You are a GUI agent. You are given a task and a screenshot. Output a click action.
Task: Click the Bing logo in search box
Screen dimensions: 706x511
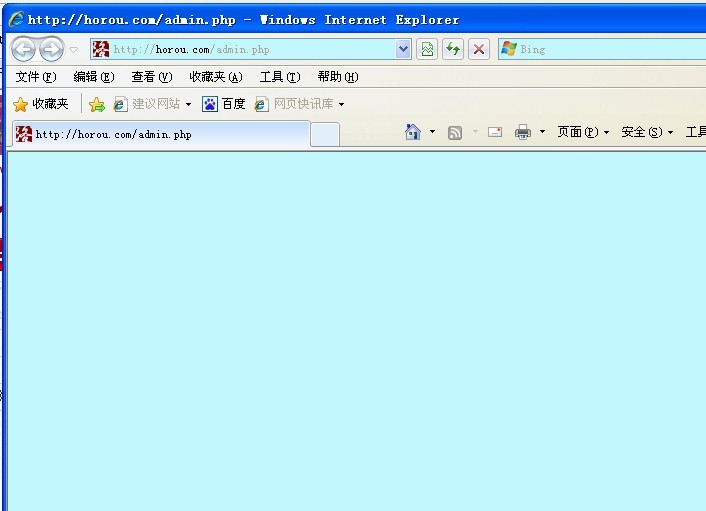coord(509,49)
